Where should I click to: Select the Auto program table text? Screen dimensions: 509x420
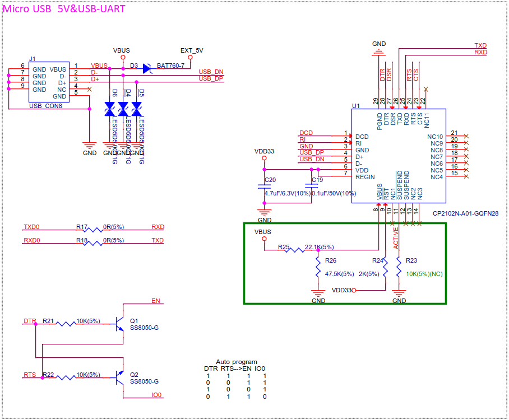click(237, 362)
